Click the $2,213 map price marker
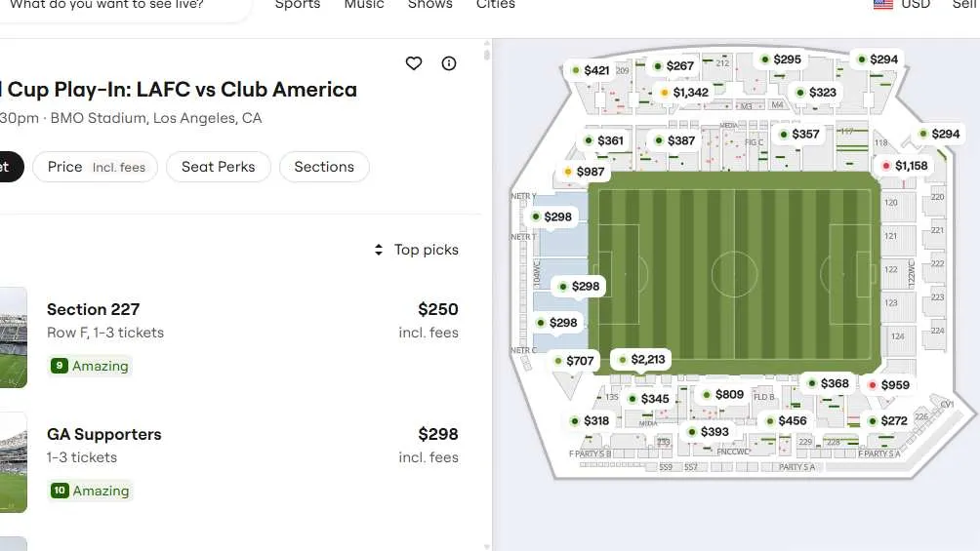The height and width of the screenshot is (551, 980). (x=640, y=360)
